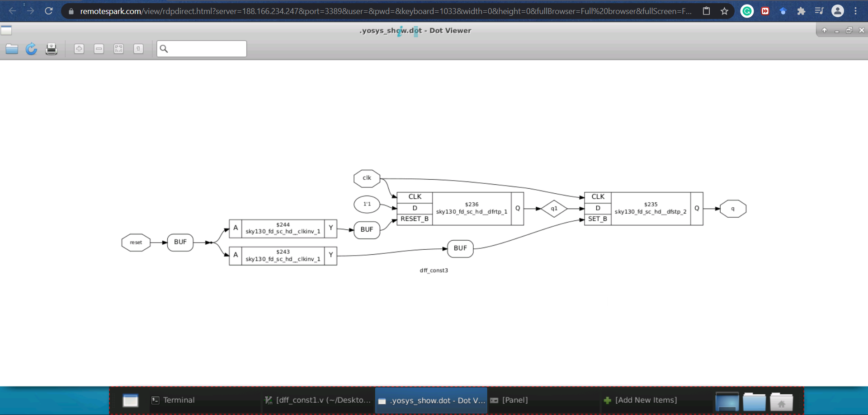868x415 pixels.
Task: Zoom out of the schematic
Action: (x=99, y=48)
